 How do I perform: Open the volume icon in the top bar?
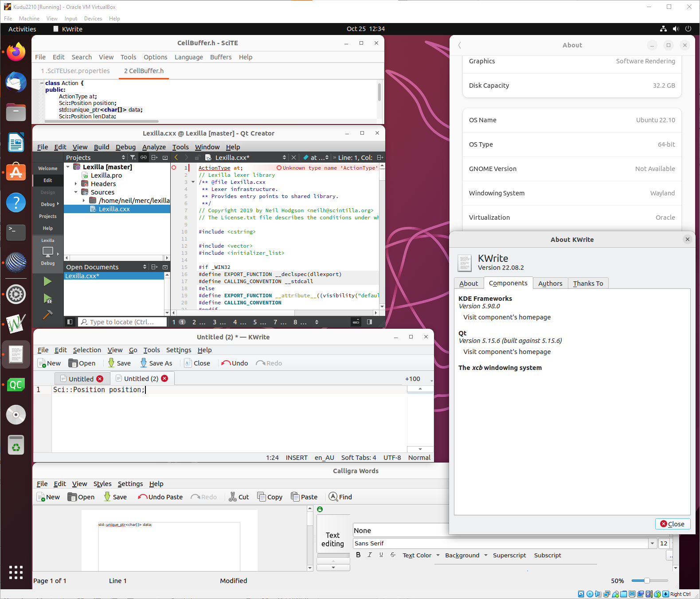coord(676,29)
